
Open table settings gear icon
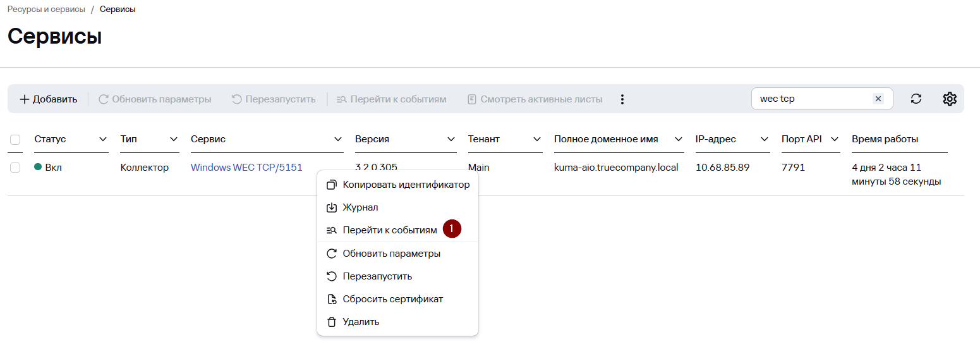pyautogui.click(x=949, y=99)
